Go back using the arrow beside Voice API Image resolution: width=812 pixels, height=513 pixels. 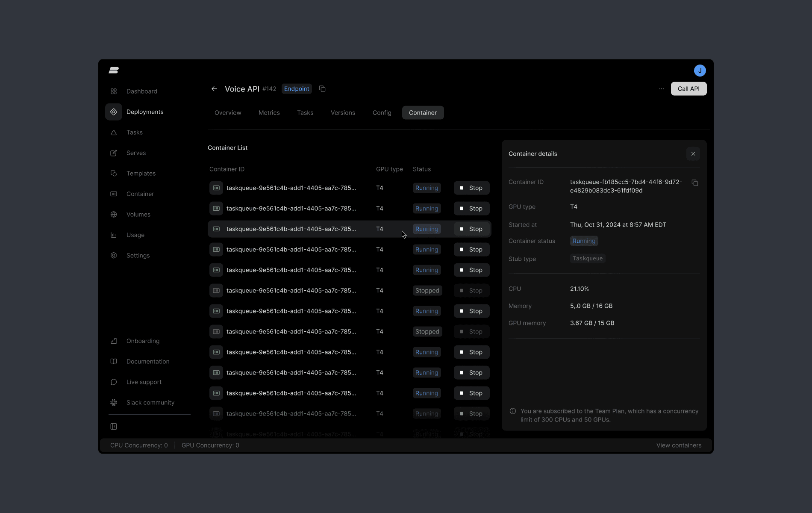click(x=215, y=89)
